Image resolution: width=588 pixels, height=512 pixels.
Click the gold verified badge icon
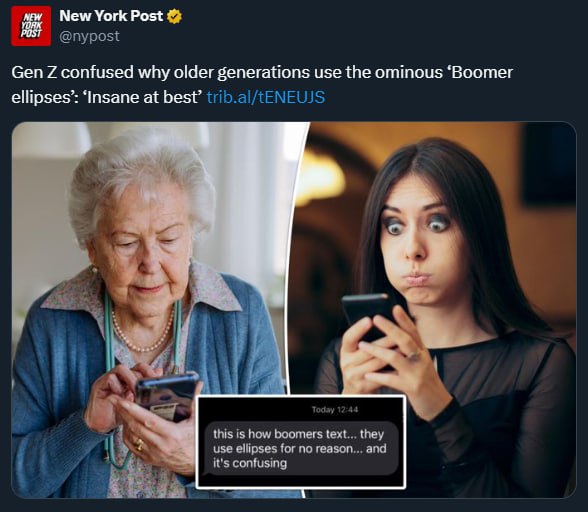pos(174,17)
